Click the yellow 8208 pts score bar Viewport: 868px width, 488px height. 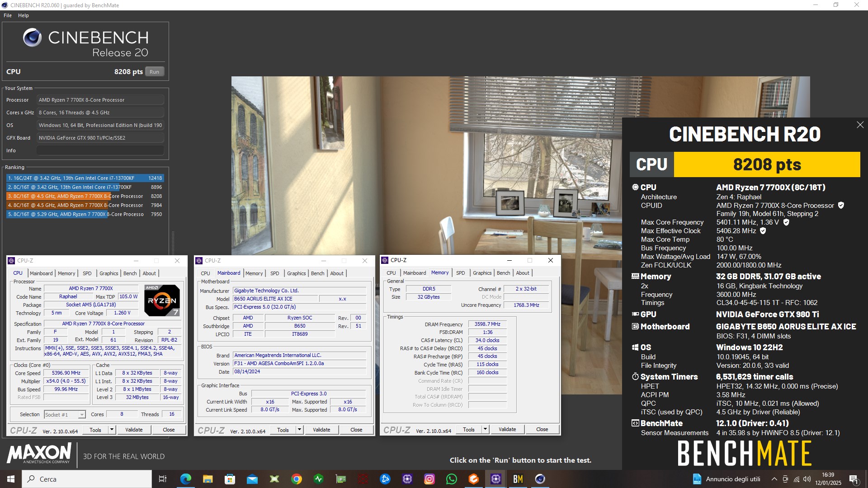(767, 164)
